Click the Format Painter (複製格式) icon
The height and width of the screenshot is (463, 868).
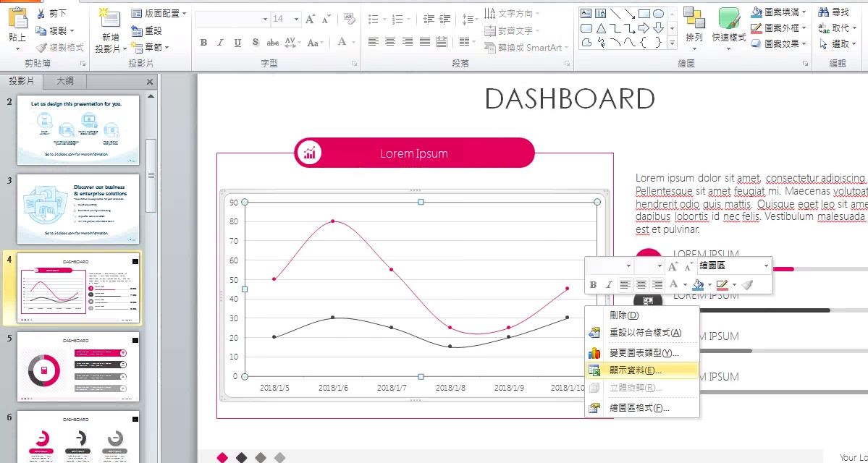coord(41,48)
